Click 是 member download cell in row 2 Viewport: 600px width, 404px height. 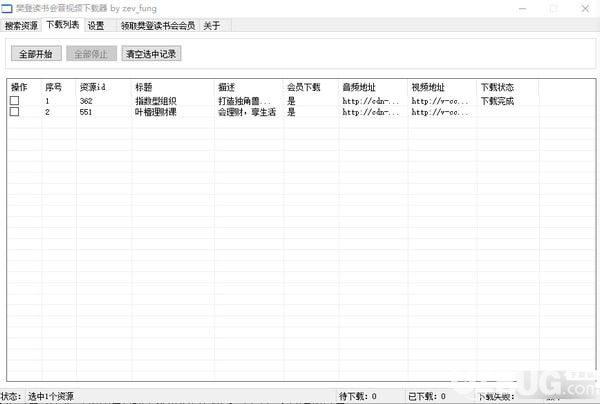292,112
